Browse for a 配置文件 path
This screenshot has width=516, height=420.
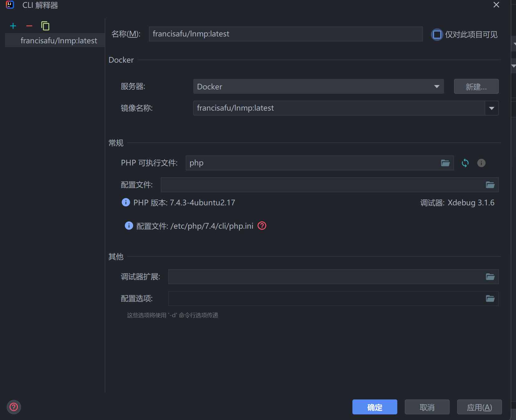click(x=490, y=184)
